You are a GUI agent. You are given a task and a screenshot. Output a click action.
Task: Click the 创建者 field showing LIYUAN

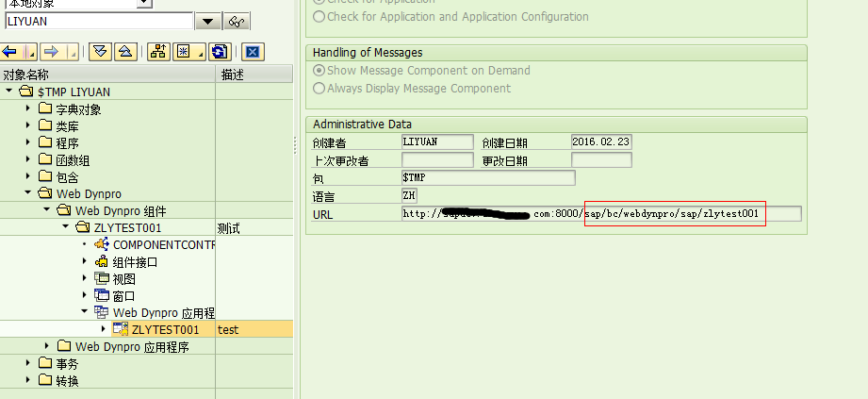pos(437,141)
